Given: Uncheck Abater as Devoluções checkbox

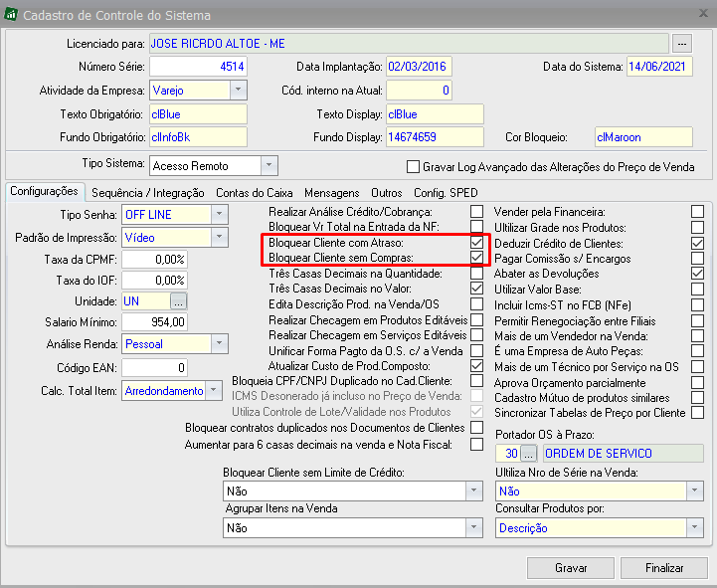Looking at the screenshot, I should pyautogui.click(x=697, y=274).
